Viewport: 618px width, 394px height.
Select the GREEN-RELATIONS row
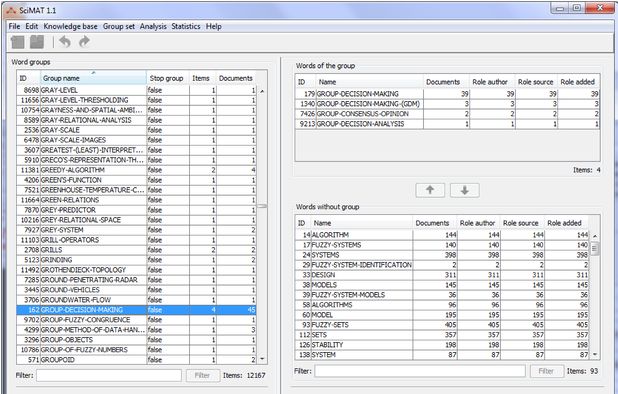136,200
